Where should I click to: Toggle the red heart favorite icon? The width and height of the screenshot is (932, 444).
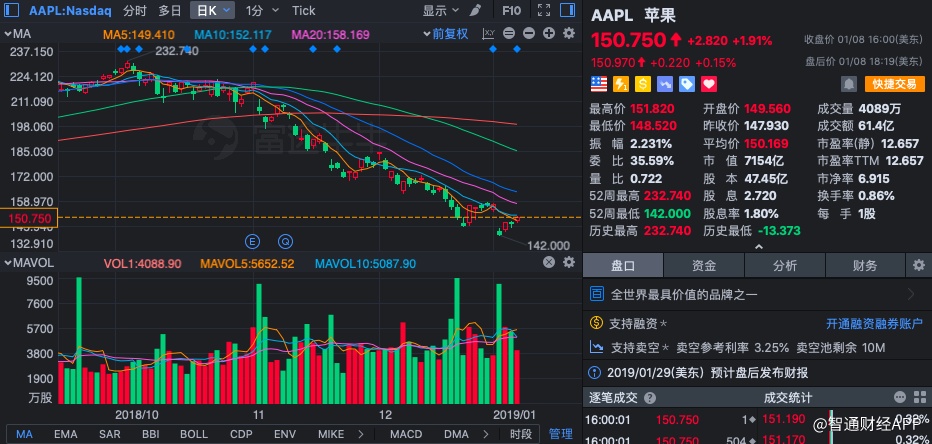[x=709, y=84]
